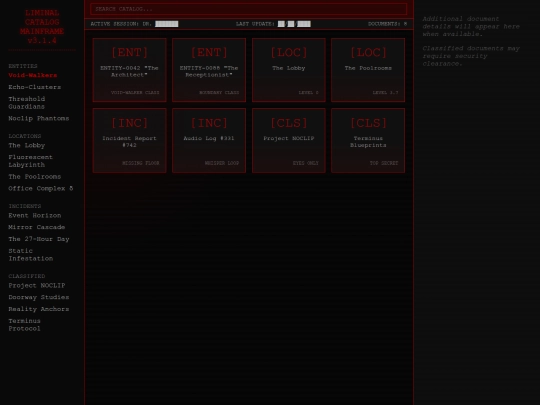540x405 pixels.
Task: Select Office Complex location entry
Action: tap(41, 188)
